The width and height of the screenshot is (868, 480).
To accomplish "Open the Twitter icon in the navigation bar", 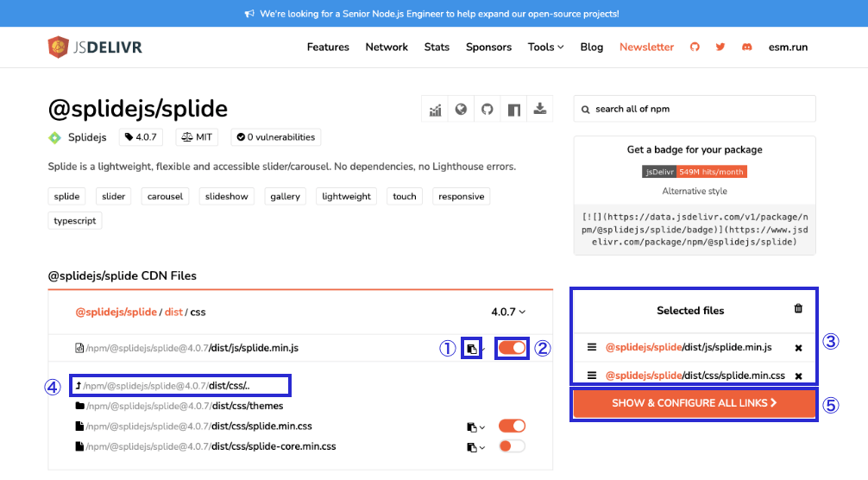I will click(x=720, y=47).
